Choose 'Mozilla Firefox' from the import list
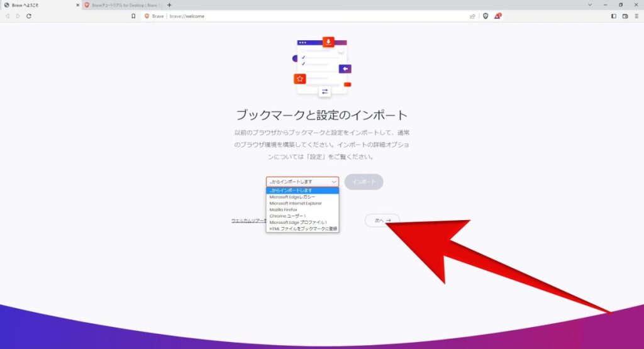 point(303,209)
